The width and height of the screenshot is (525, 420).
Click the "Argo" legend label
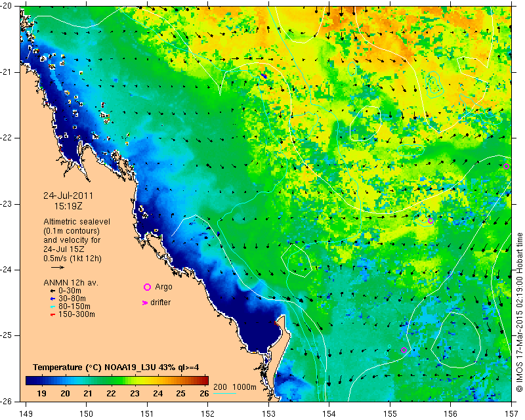[163, 287]
